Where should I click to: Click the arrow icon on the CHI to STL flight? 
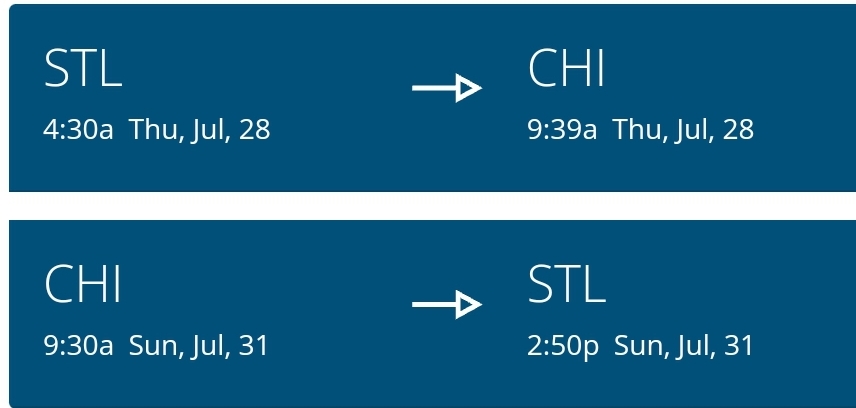click(x=446, y=304)
